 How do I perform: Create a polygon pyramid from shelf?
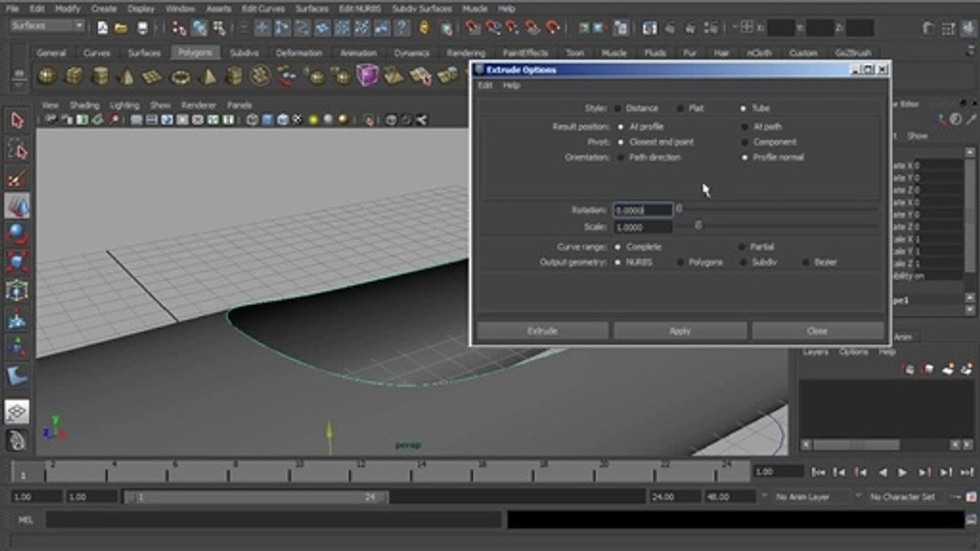tap(207, 76)
